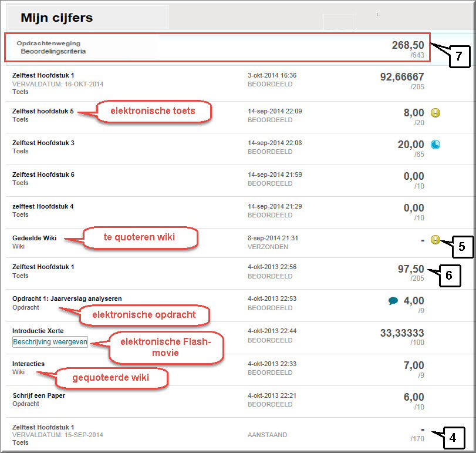Click the score 7,00 out of 9
Image resolution: width=476 pixels, height=453 pixels.
click(x=413, y=365)
